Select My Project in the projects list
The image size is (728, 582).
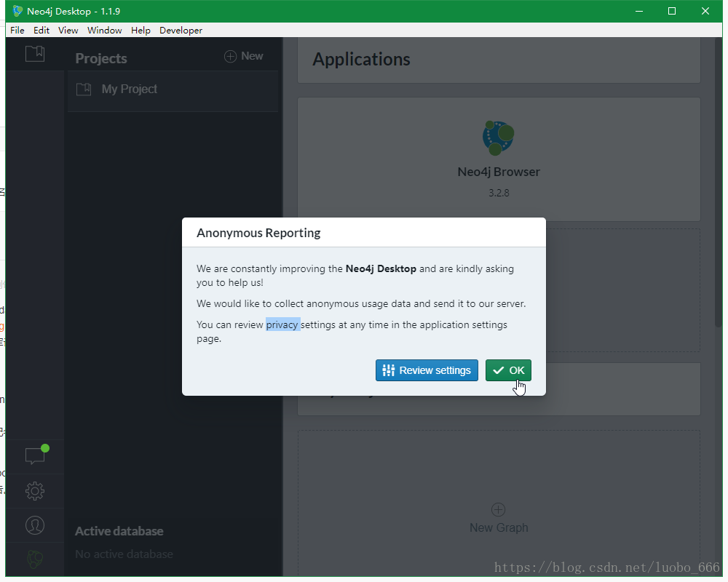(173, 89)
